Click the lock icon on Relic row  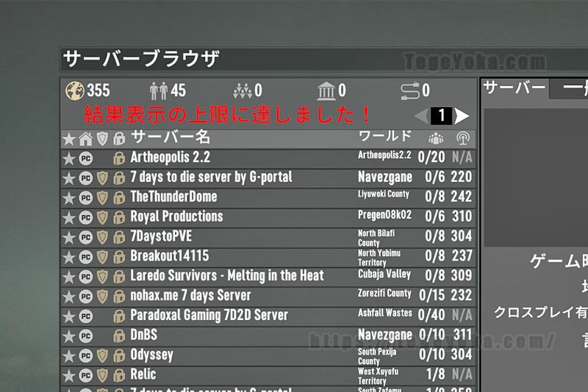tap(119, 376)
